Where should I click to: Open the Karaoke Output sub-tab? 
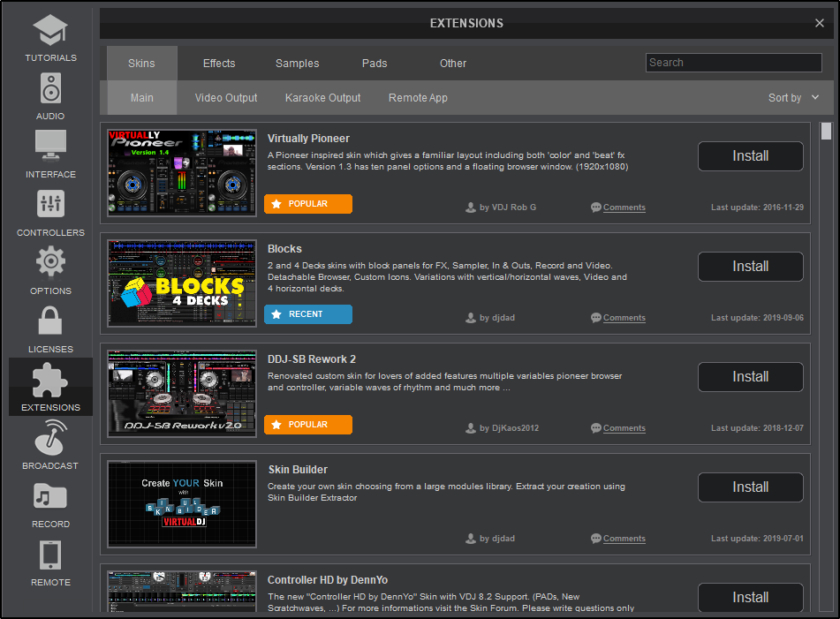tap(322, 98)
